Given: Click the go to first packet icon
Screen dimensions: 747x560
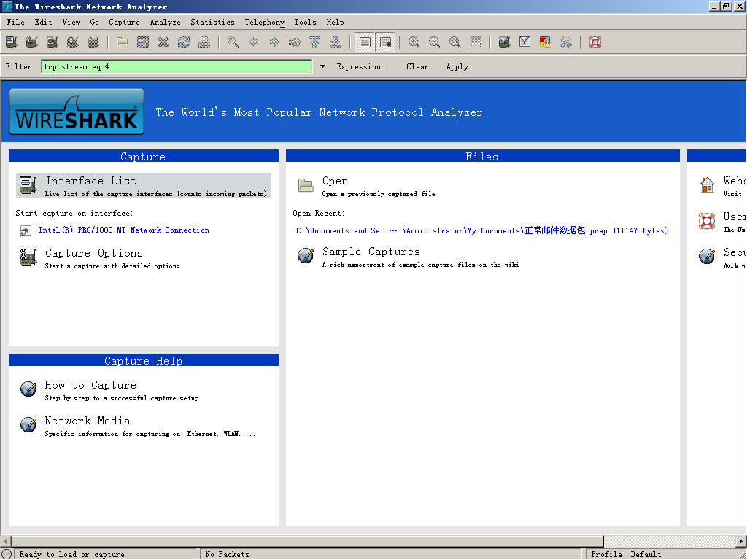Looking at the screenshot, I should 315,42.
